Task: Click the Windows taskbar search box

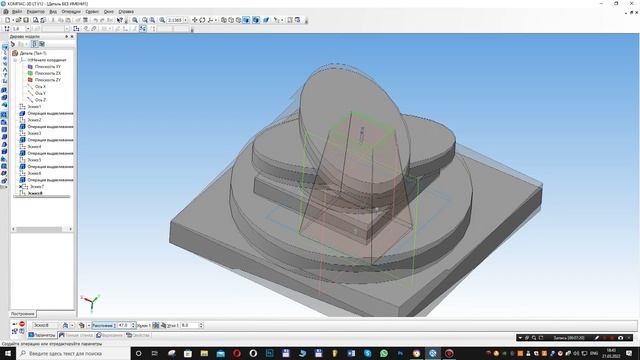Action: click(73, 353)
